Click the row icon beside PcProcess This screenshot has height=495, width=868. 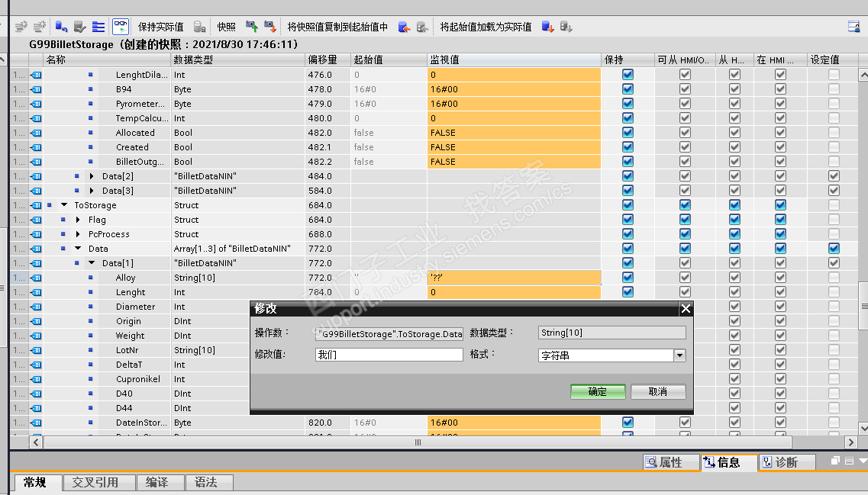(x=36, y=234)
